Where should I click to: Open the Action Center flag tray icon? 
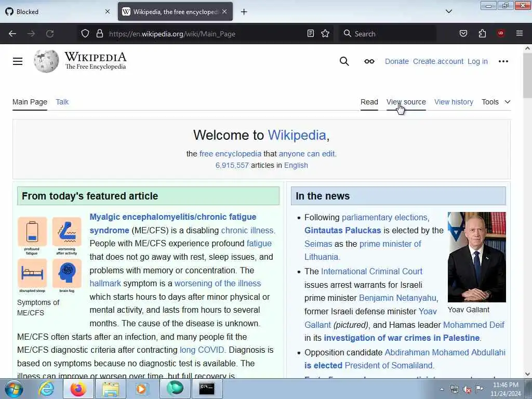[479, 389]
